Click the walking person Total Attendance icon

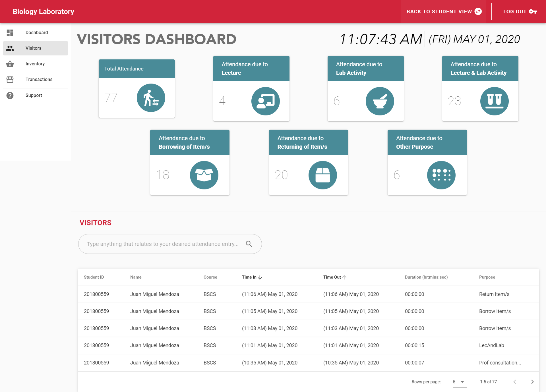click(x=151, y=98)
